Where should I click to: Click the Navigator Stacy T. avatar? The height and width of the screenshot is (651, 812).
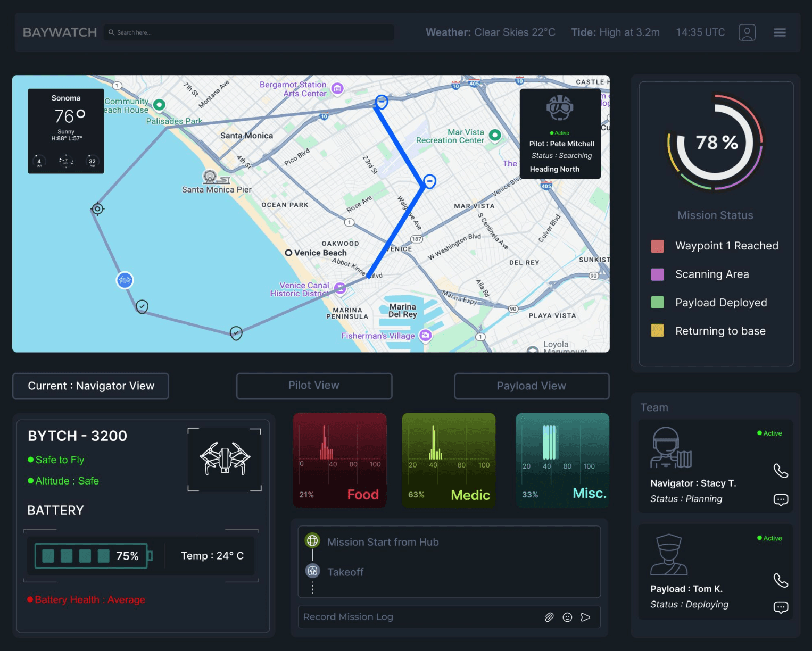tap(670, 447)
